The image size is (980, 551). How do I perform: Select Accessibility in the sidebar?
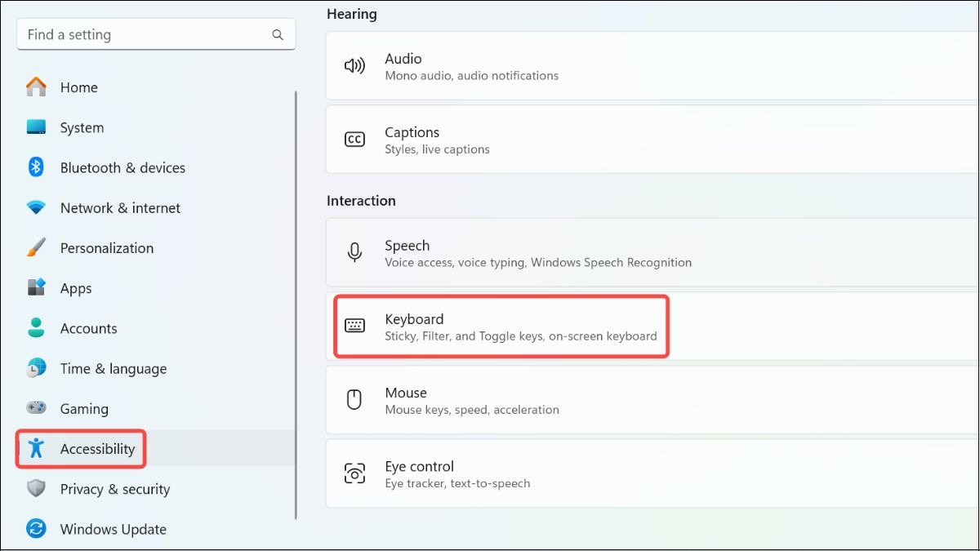156,448
